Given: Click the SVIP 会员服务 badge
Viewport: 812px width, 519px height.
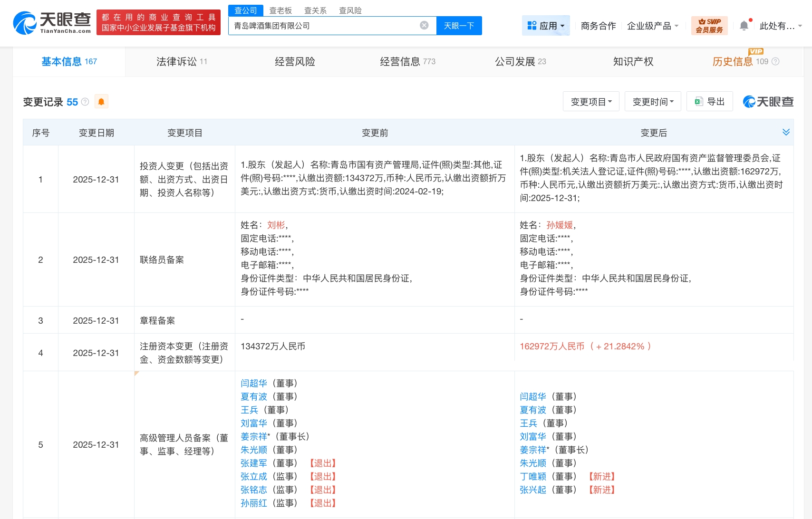Looking at the screenshot, I should coord(709,25).
